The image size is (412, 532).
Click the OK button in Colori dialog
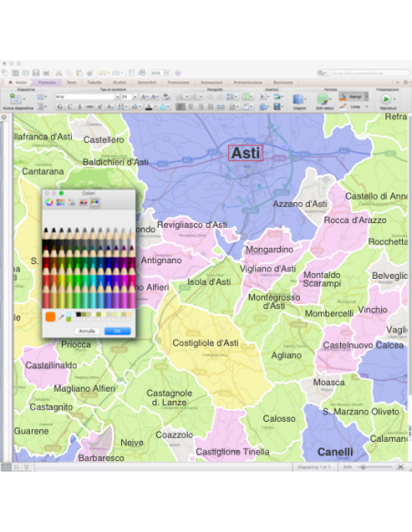point(118,331)
